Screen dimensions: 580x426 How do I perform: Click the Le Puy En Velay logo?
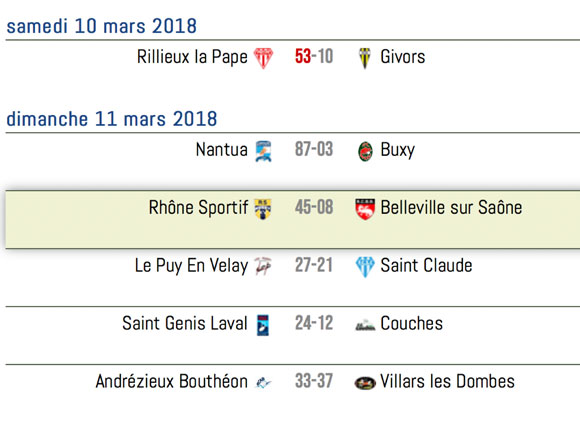pos(263,267)
